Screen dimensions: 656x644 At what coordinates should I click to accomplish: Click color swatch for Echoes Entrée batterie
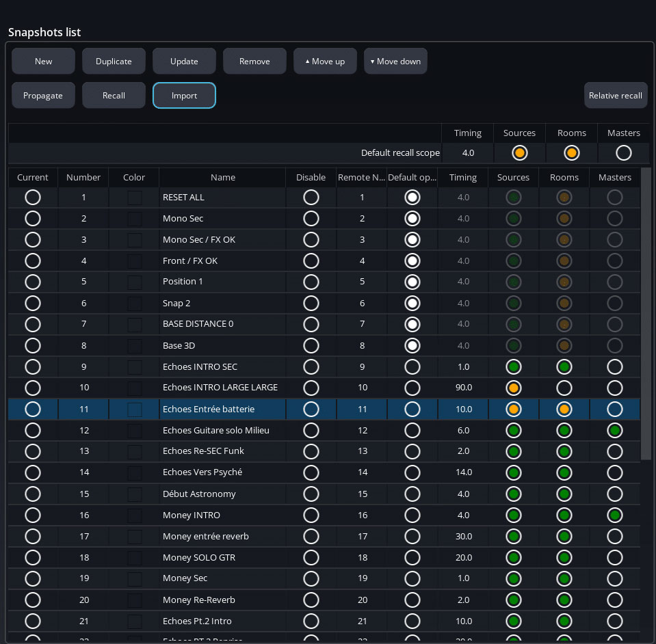pos(134,410)
